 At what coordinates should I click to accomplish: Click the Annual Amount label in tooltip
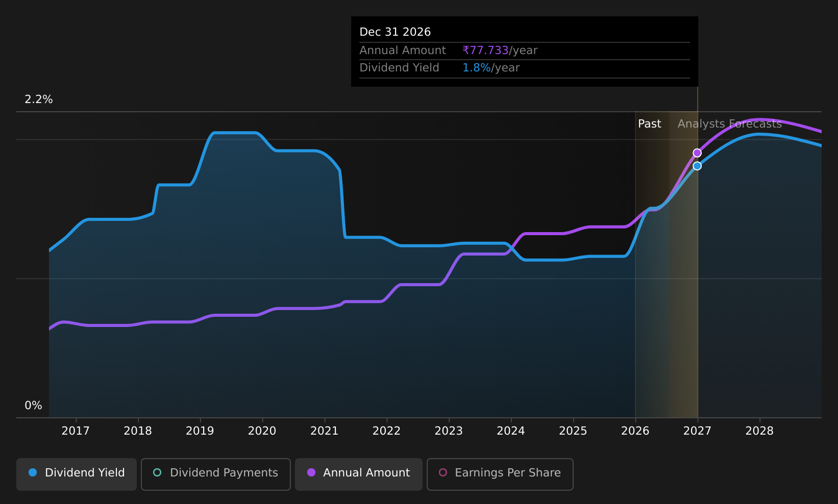[x=403, y=51]
